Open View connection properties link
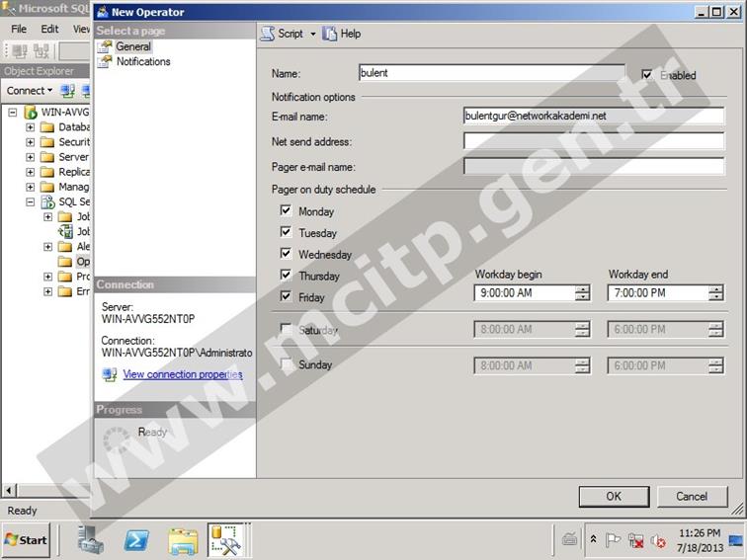Viewport: 747px width, 560px height. [183, 374]
